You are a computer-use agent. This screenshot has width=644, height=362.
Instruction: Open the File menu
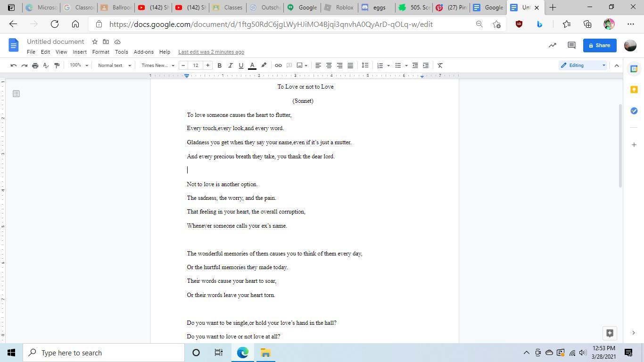pyautogui.click(x=31, y=52)
